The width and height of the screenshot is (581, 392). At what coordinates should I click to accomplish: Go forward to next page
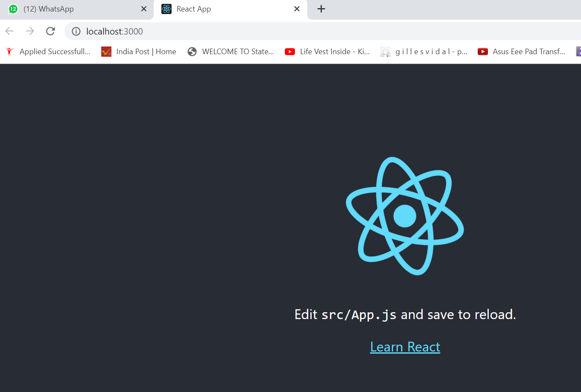(x=30, y=31)
